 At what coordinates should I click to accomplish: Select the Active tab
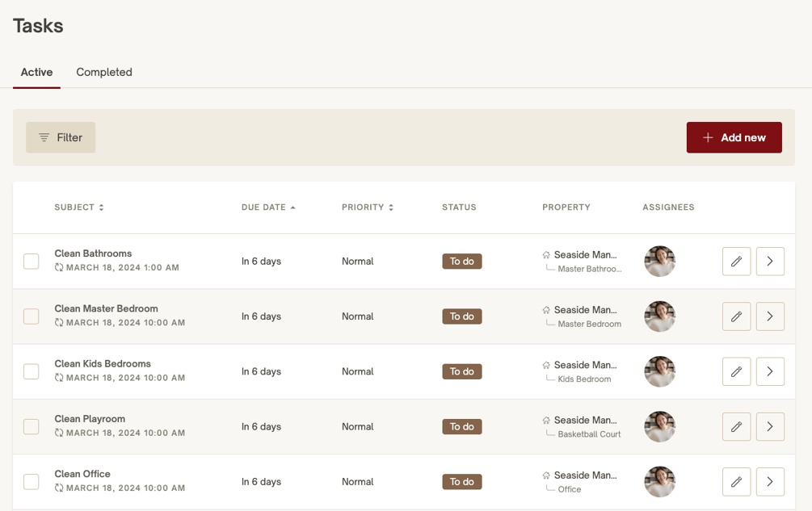click(x=37, y=72)
